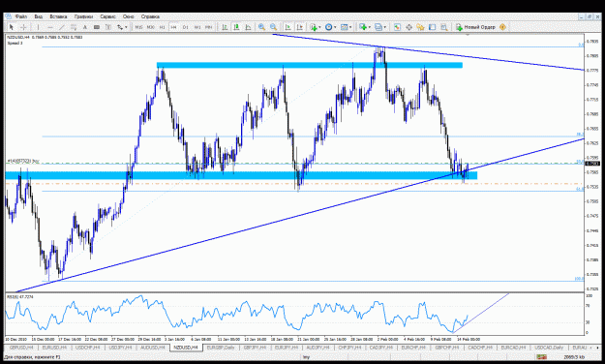Switch chart to M15 timeframe
The height and width of the screenshot is (364, 605).
pyautogui.click(x=138, y=27)
